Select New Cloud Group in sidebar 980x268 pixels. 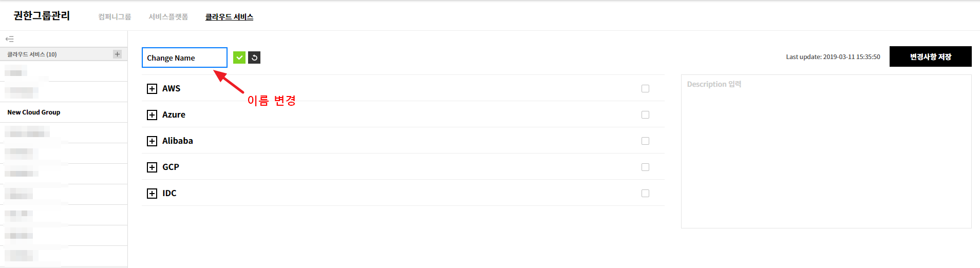click(34, 112)
